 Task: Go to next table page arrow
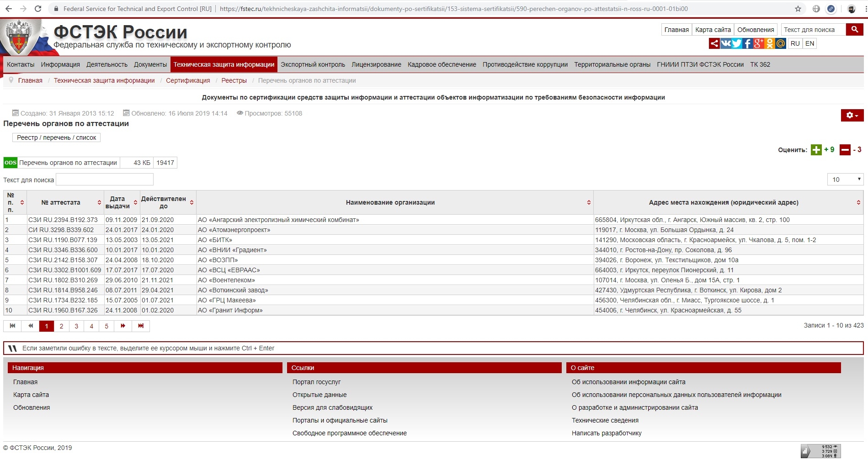[123, 326]
